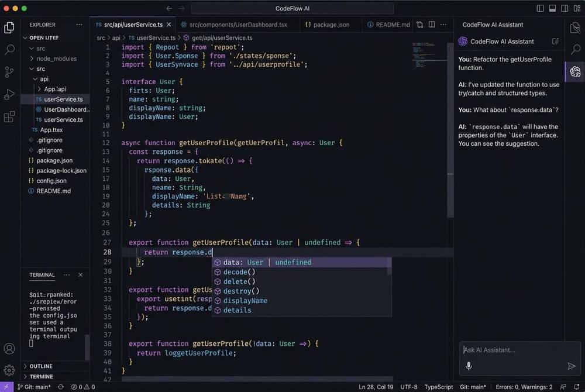This screenshot has width=585, height=392.
Task: Open config.json in the file tree
Action: [51, 181]
